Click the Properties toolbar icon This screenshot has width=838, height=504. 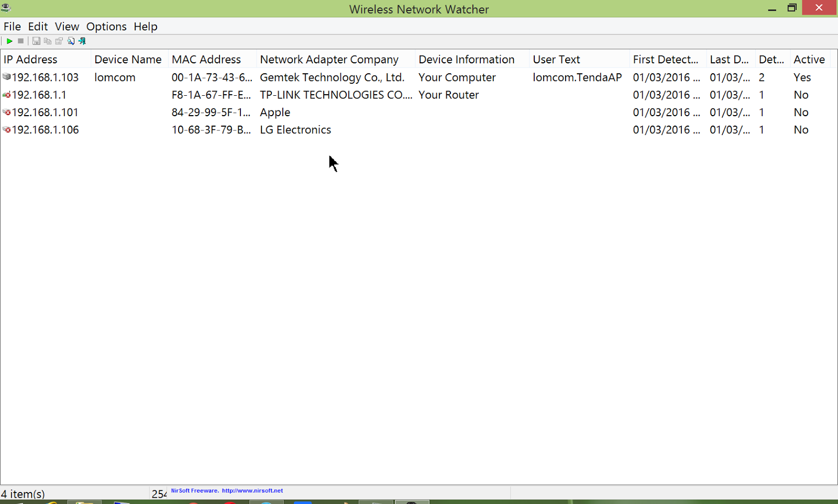(x=59, y=41)
